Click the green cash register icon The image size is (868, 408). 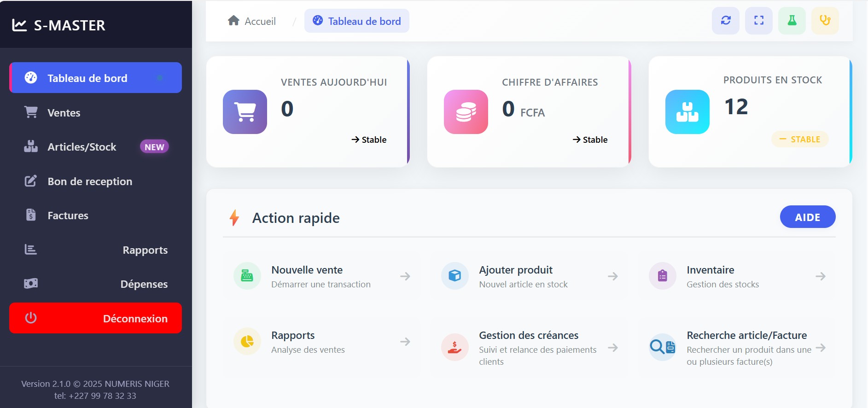pyautogui.click(x=247, y=276)
